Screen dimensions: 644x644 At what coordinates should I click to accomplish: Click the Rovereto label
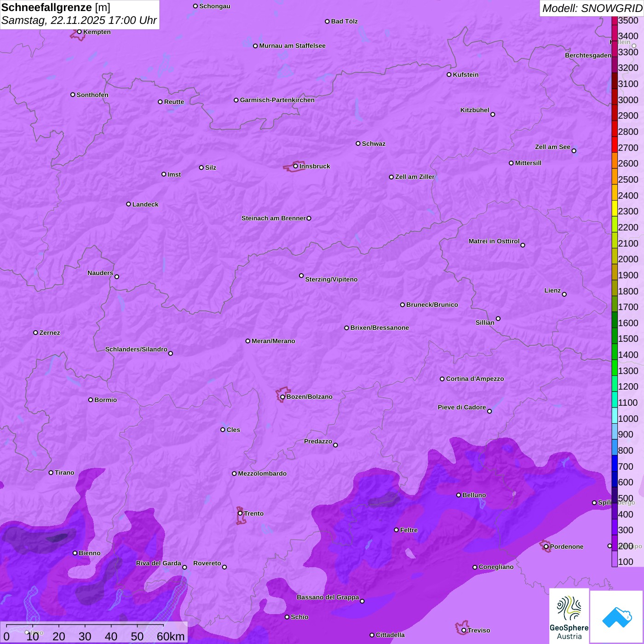point(207,563)
